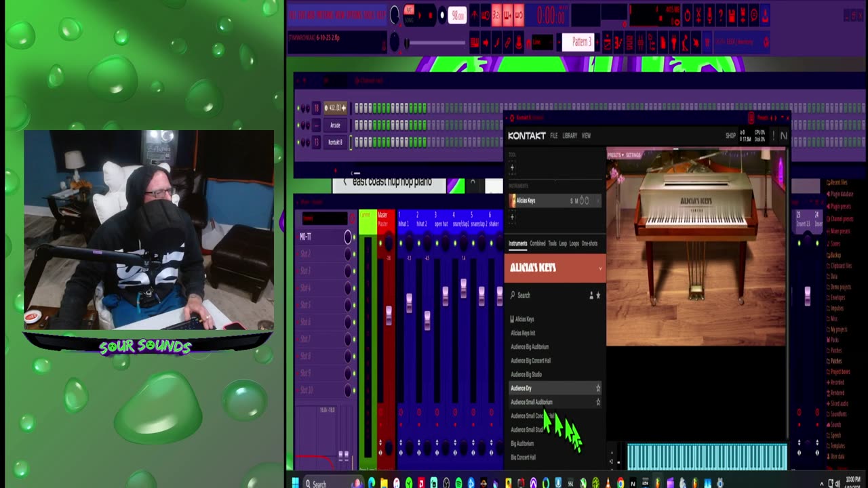Filter presets by favorites star icon
868x488 pixels.
click(x=598, y=296)
